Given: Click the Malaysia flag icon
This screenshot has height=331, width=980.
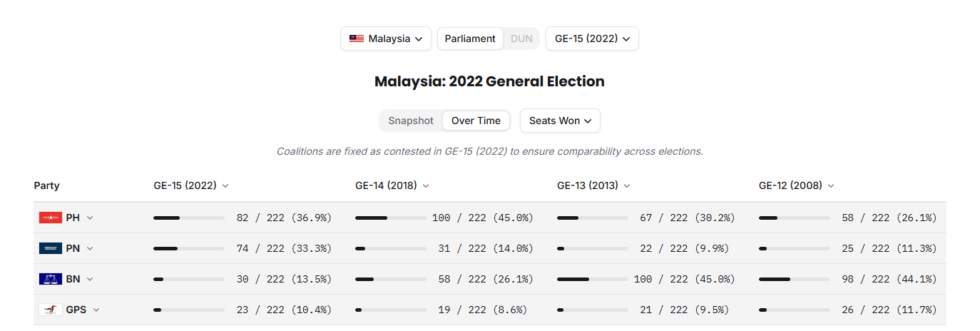Looking at the screenshot, I should pos(356,39).
